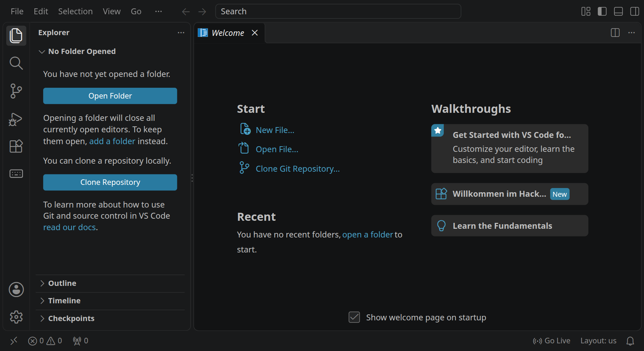The height and width of the screenshot is (351, 644).
Task: Open the editor's more actions menu
Action: point(631,33)
